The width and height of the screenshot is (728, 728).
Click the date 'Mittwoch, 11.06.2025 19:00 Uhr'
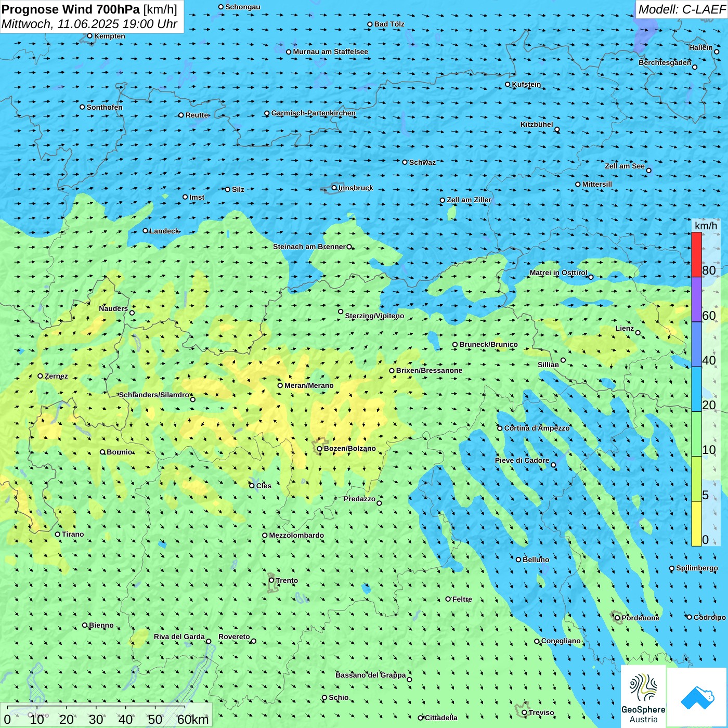click(x=89, y=24)
